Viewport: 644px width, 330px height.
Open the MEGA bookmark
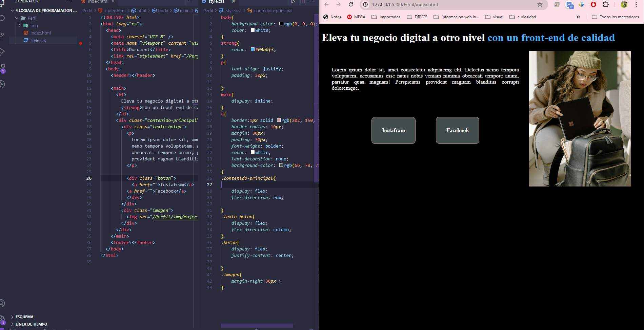[356, 17]
